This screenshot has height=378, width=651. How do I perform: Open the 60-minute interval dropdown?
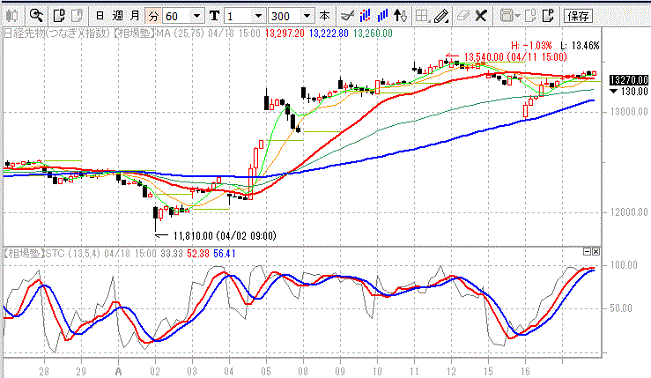coord(197,16)
